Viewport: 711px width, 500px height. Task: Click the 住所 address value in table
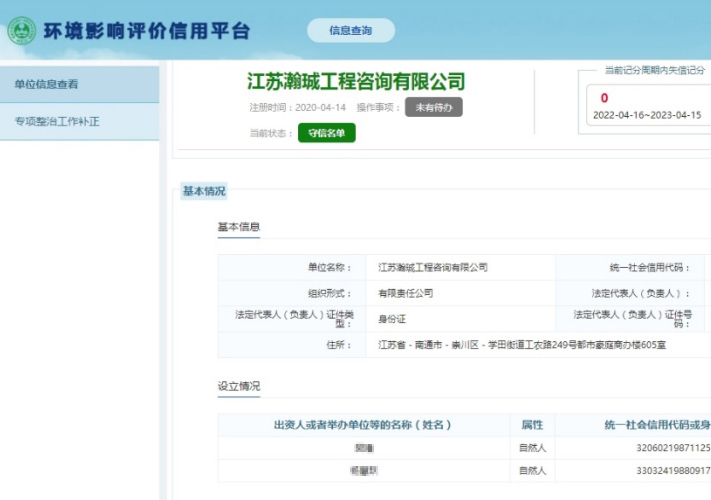point(521,345)
